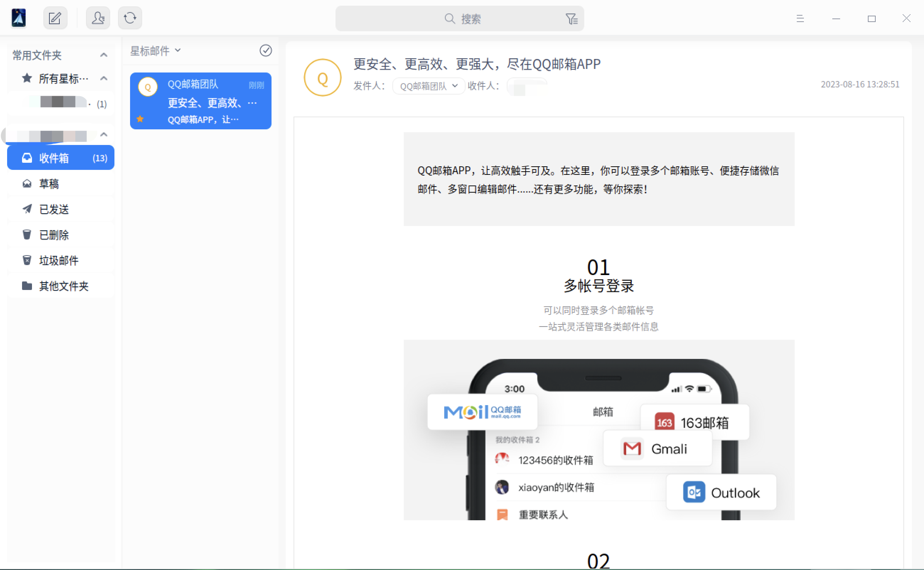Image resolution: width=924 pixels, height=570 pixels.
Task: Click the paper plane sent icon
Action: 27,209
